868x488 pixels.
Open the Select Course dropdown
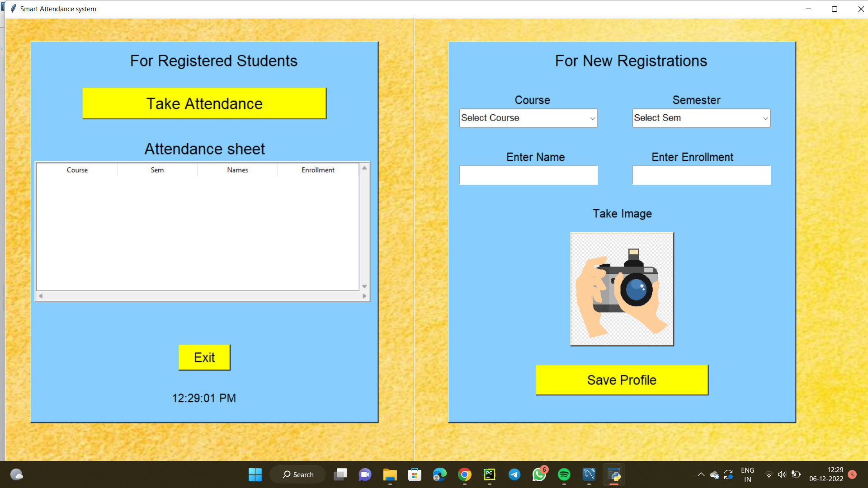[x=528, y=118]
